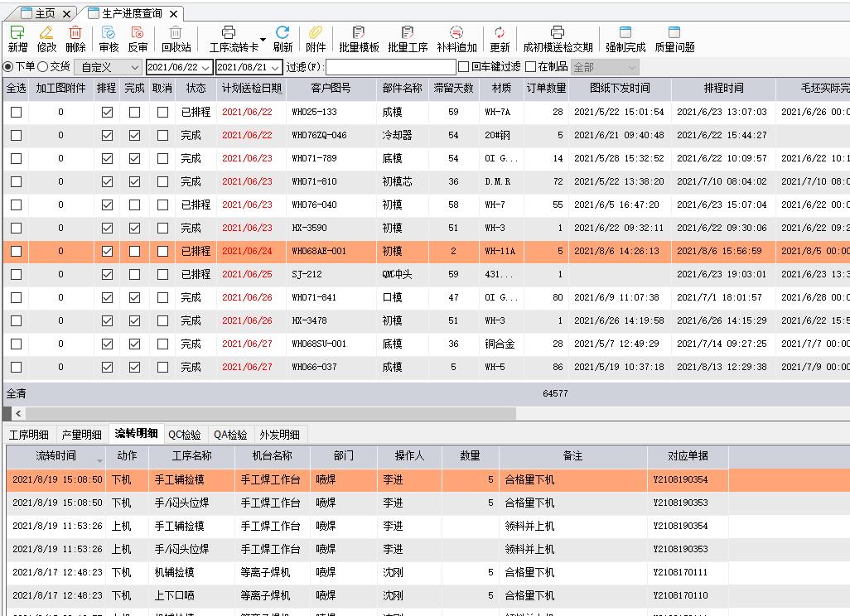The height and width of the screenshot is (616, 850).
Task: Sort by the 操作人 column header
Action: pos(409,456)
